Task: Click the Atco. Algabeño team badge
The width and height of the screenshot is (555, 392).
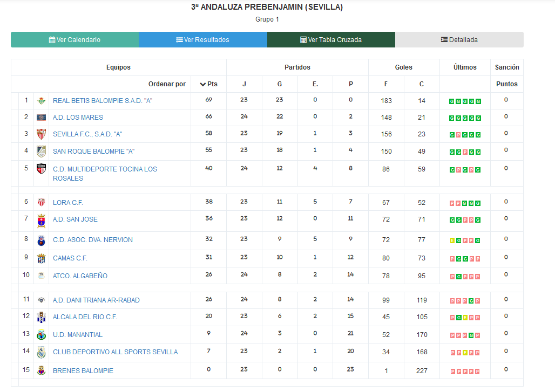Action: 42,276
